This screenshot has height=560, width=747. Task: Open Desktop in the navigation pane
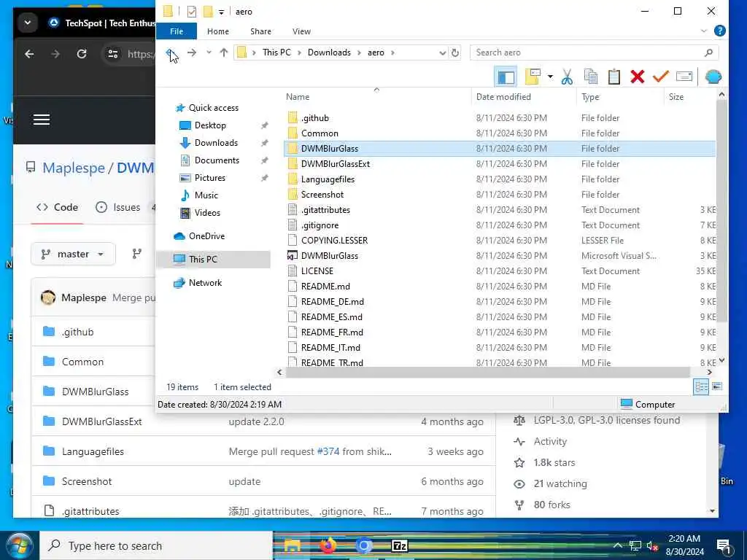click(210, 125)
